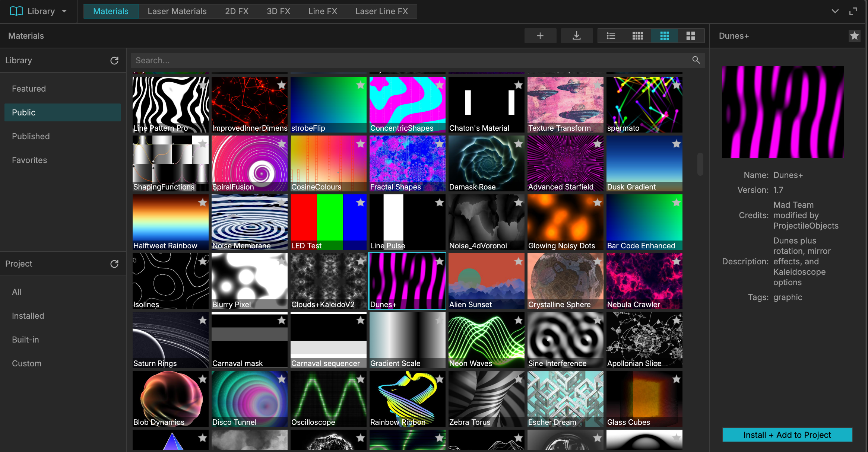Show Built-in project materials

click(x=63, y=340)
